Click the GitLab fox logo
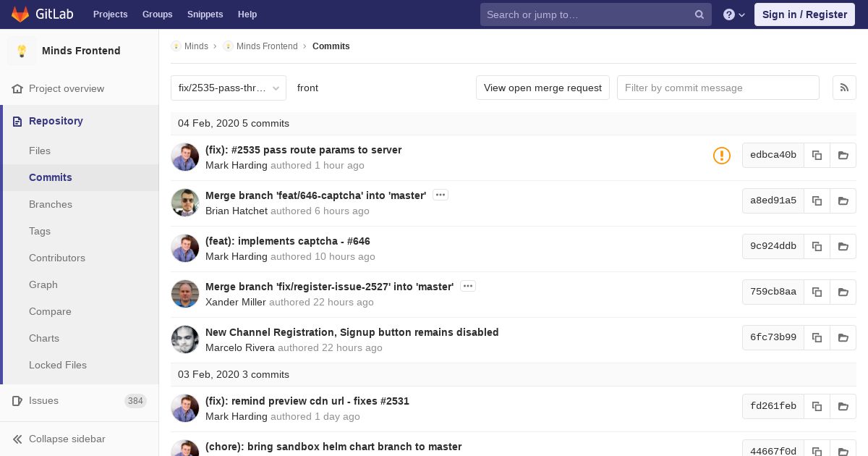The height and width of the screenshot is (456, 868). 20,14
